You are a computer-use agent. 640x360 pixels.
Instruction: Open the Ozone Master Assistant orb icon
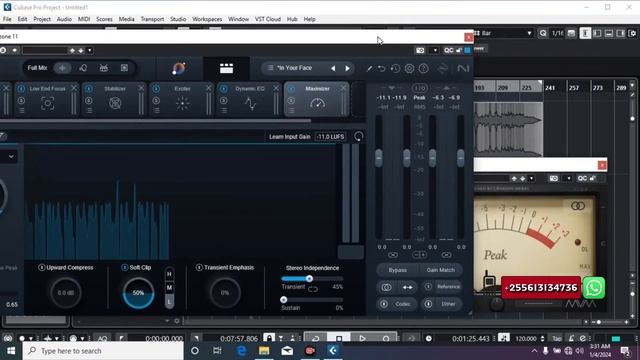(x=179, y=69)
